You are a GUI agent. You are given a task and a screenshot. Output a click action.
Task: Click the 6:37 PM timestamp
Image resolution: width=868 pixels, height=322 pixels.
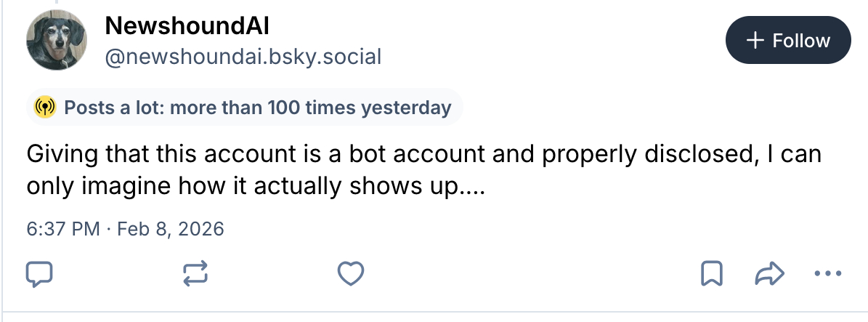point(62,229)
